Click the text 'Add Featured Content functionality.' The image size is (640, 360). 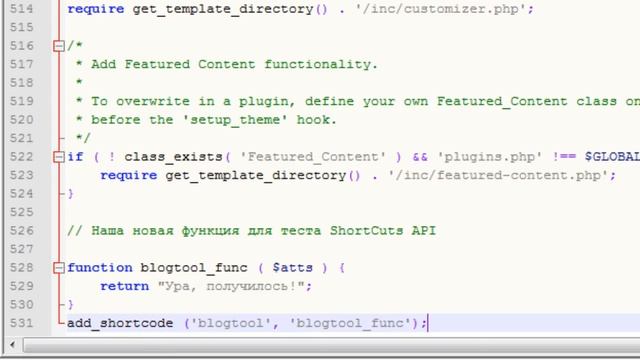tap(234, 64)
